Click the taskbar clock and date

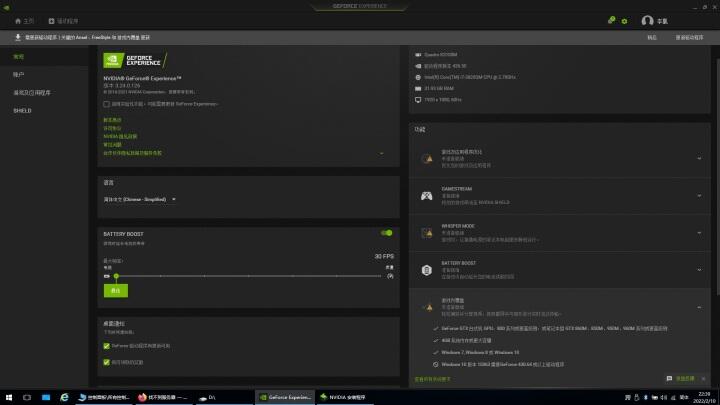point(704,397)
